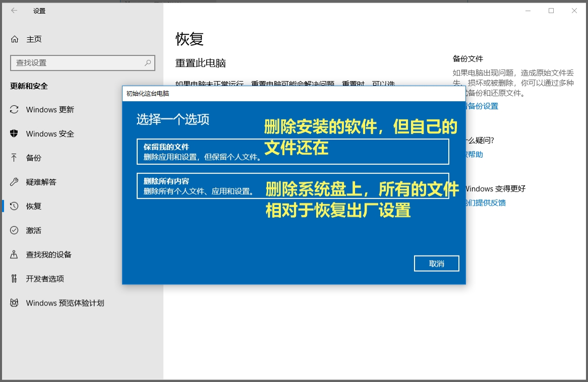This screenshot has width=588, height=382.
Task: Open the Home (主页) settings icon
Action: pyautogui.click(x=14, y=39)
